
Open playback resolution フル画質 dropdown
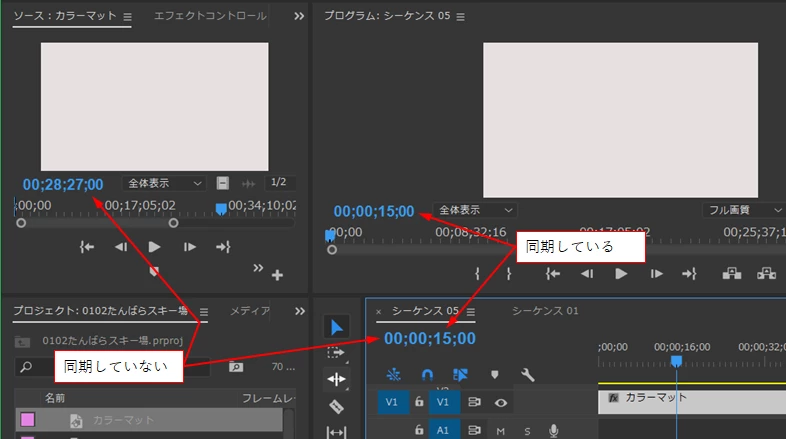click(744, 210)
